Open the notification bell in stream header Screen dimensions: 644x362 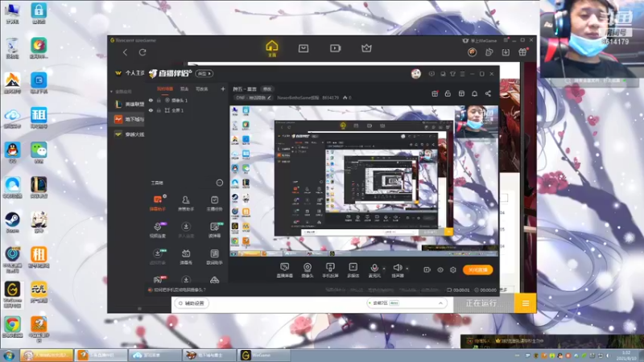(474, 93)
